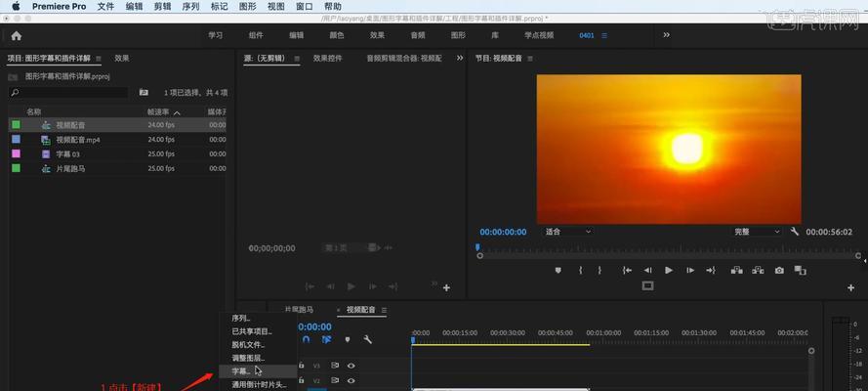Click the Program monitor playhead marker

pos(477,247)
